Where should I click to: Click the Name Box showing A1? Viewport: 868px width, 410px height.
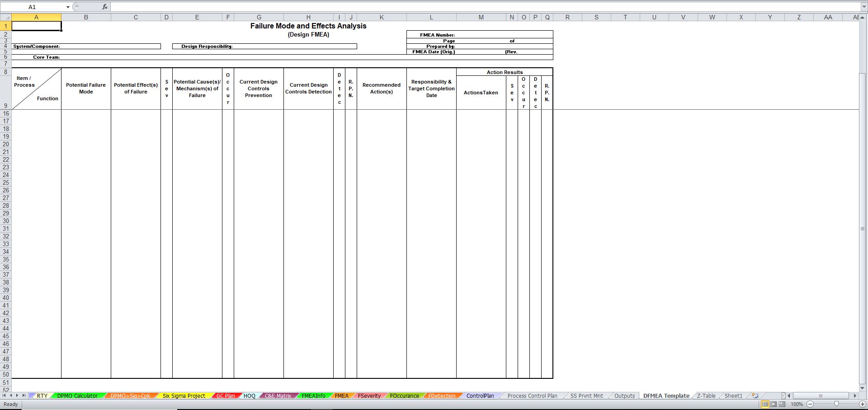(x=32, y=7)
